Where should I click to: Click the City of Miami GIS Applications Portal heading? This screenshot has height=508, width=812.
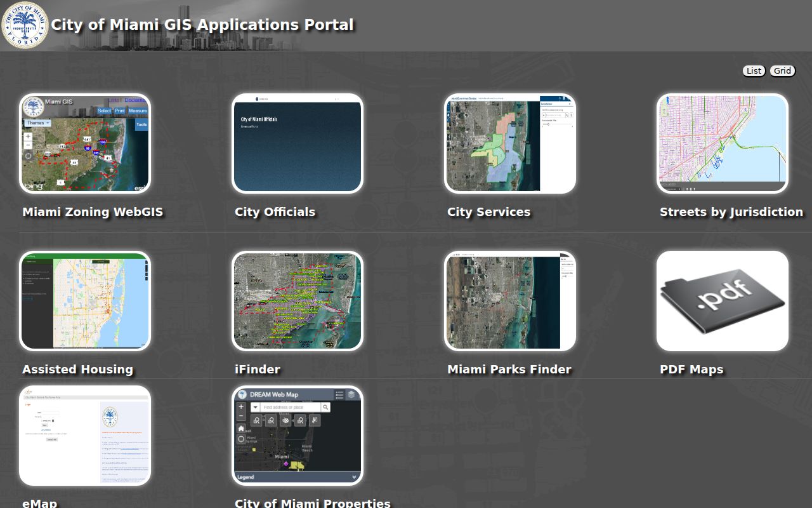[x=202, y=25]
